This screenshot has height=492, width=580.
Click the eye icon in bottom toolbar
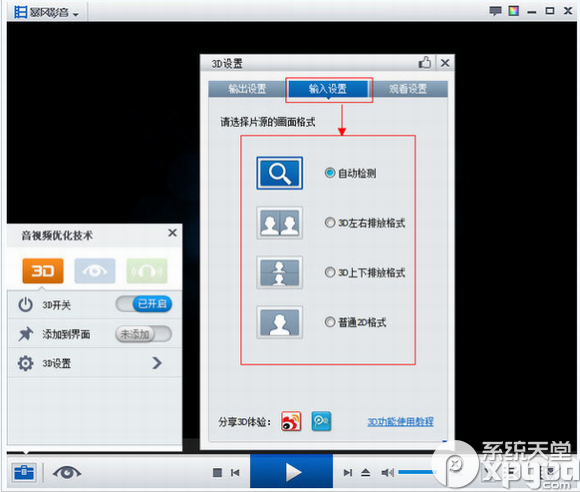[67, 472]
